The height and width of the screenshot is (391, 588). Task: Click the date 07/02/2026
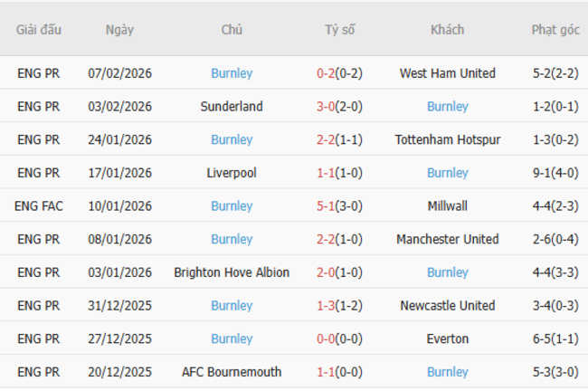coord(119,73)
